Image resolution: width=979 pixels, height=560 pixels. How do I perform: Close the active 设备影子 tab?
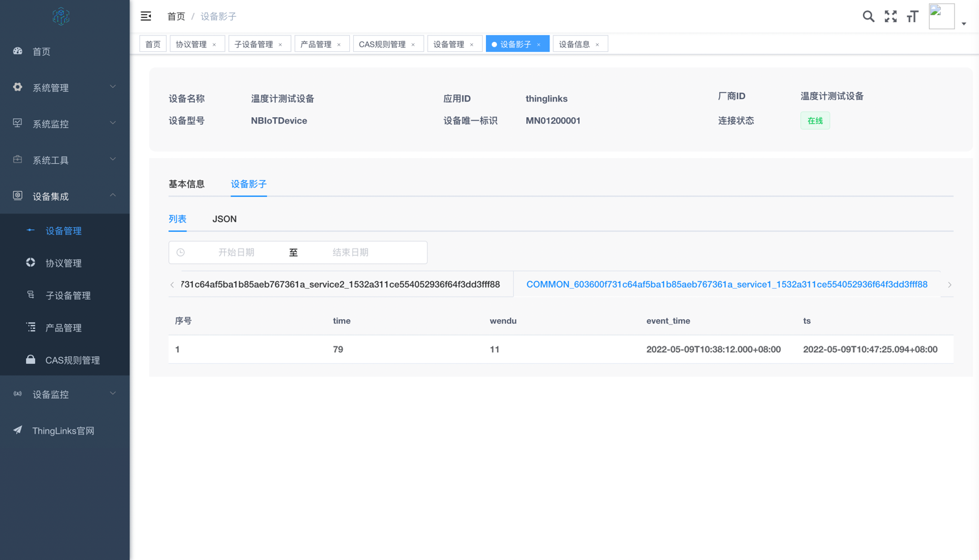coord(538,45)
